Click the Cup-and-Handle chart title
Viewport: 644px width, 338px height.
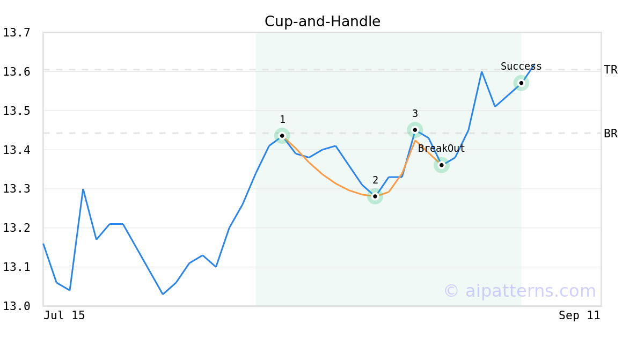323,21
